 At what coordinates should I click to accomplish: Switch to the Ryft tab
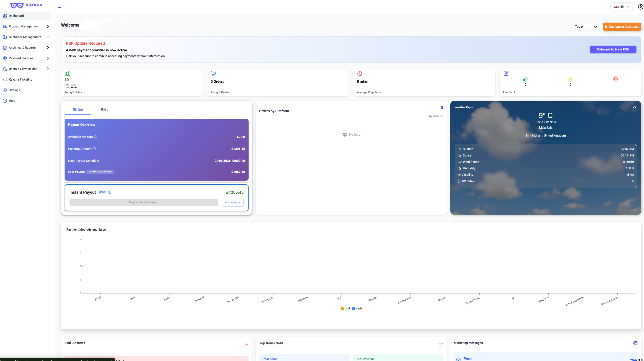point(104,110)
